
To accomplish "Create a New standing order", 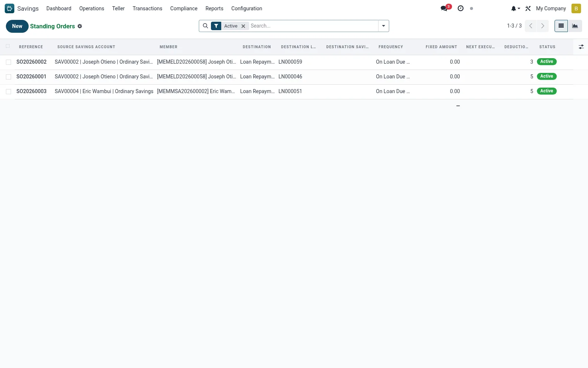I will 17,26.
